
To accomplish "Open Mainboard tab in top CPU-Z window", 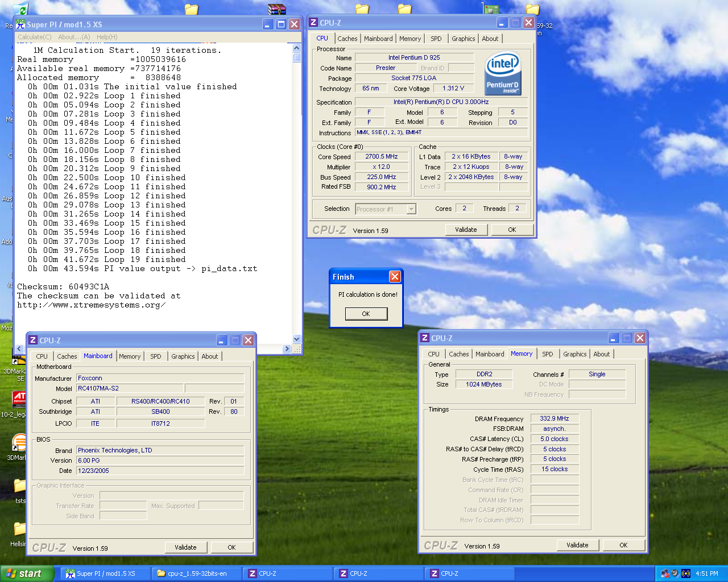I will point(378,39).
